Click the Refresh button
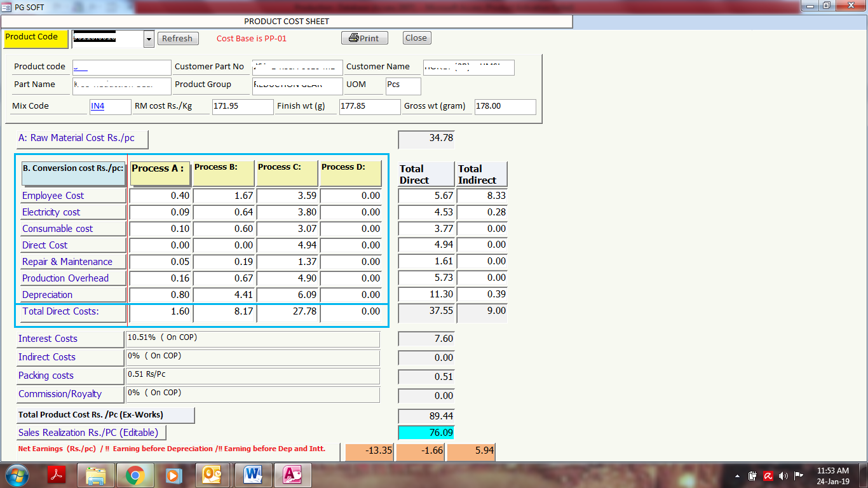 (x=177, y=39)
